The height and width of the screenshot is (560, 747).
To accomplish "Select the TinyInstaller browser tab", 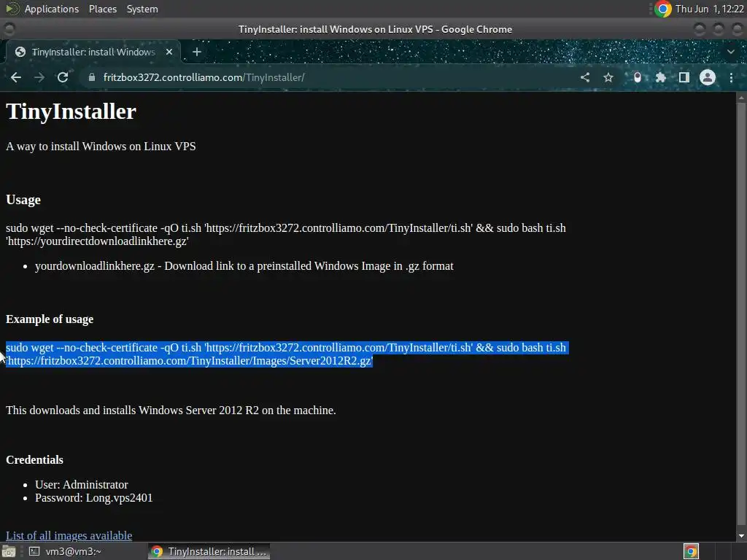I will [x=93, y=52].
